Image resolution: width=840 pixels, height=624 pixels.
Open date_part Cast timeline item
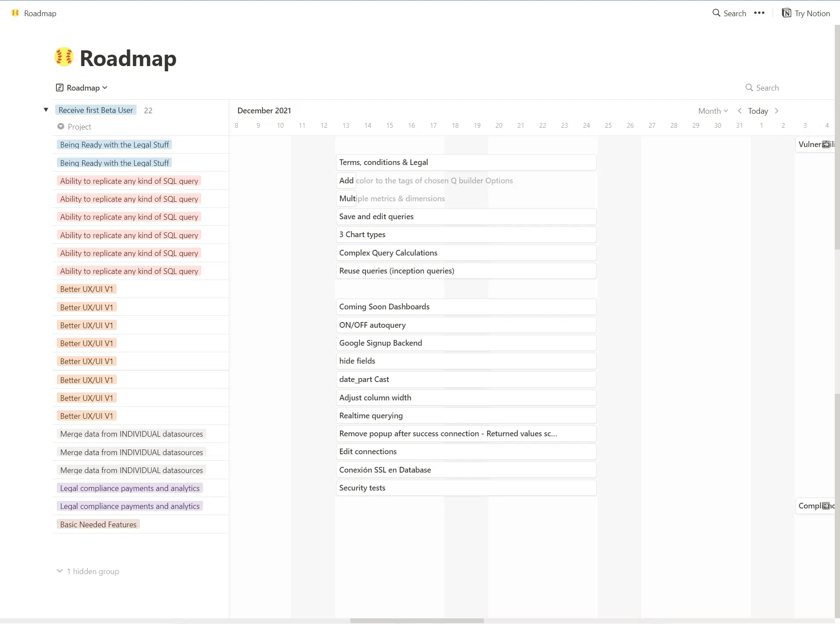[466, 379]
